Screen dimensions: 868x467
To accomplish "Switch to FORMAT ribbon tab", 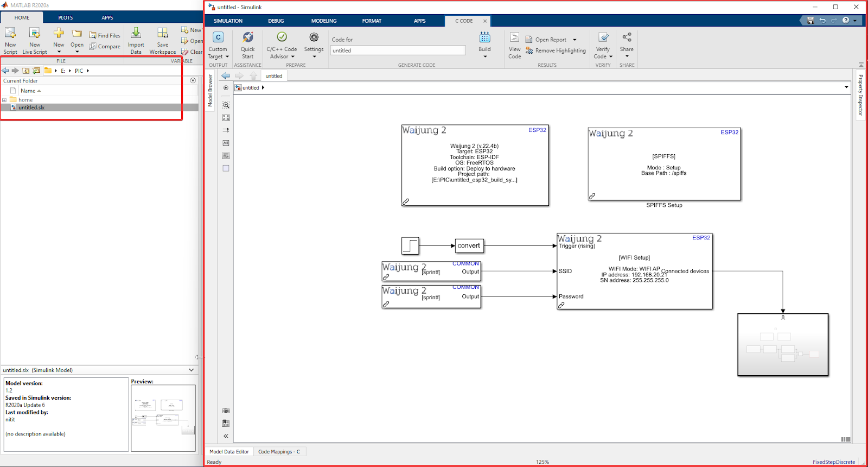I will (x=372, y=21).
